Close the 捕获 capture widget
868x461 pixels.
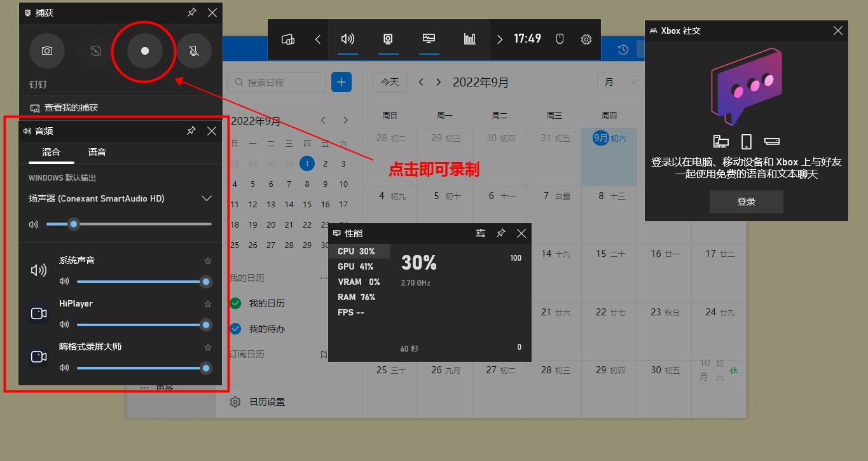coord(212,13)
